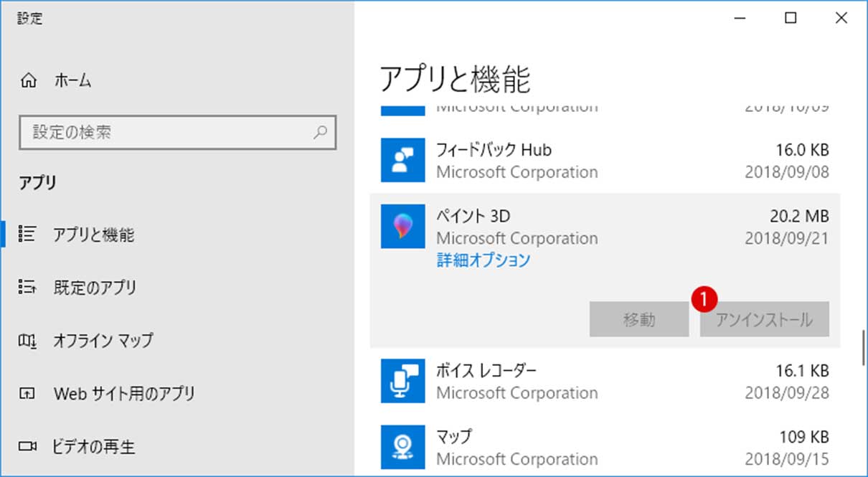
Task: Click the ペイント 3D app icon
Action: (x=402, y=227)
